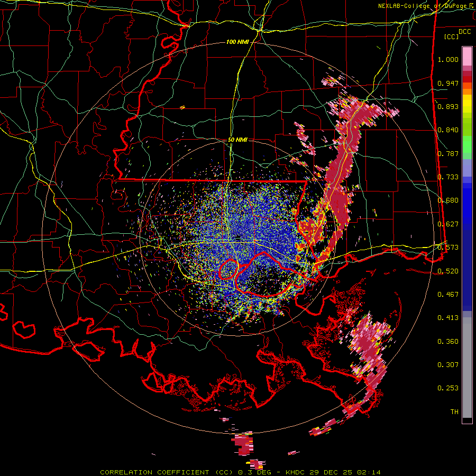
Task: Click the radar site marker at the map center
Action: click(x=239, y=238)
